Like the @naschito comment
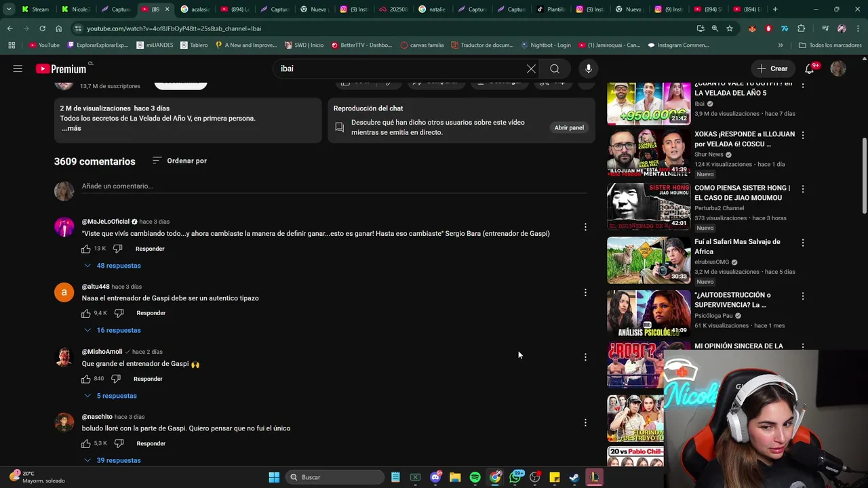This screenshot has width=868, height=488. 86,443
